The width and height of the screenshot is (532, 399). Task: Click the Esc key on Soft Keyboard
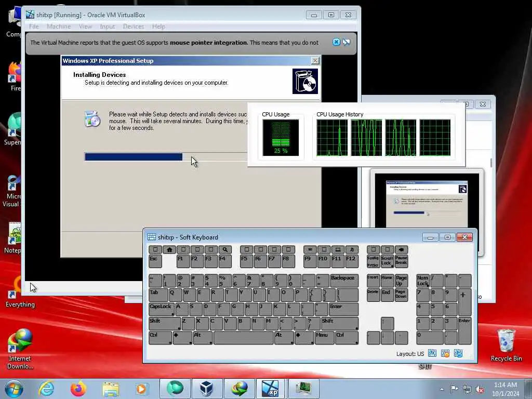(155, 261)
